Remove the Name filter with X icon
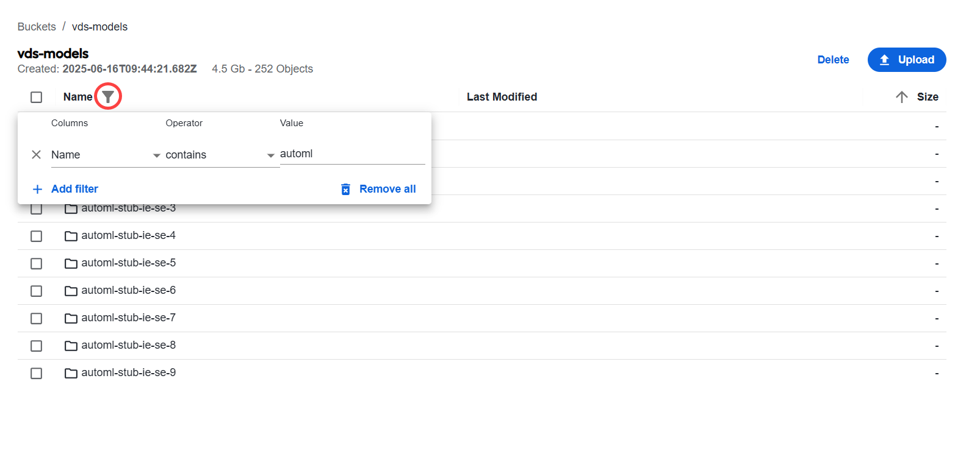 tap(37, 155)
